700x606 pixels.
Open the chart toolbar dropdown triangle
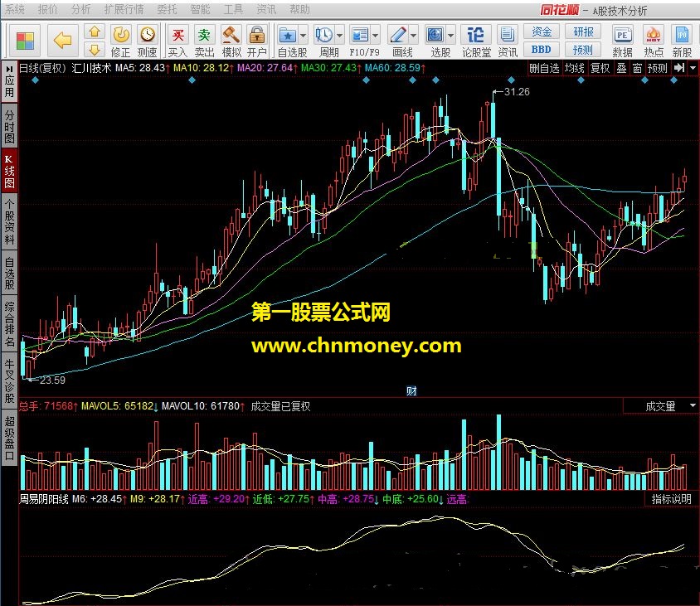pyautogui.click(x=693, y=68)
